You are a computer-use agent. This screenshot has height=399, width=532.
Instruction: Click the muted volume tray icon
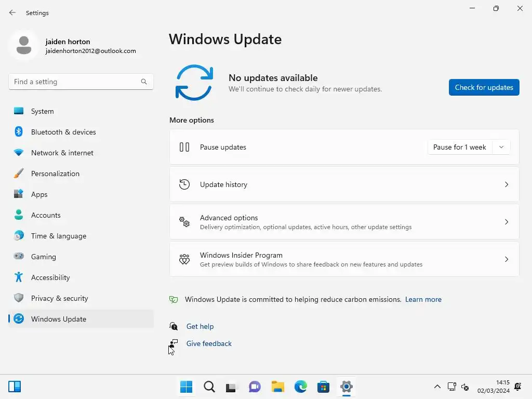465,387
